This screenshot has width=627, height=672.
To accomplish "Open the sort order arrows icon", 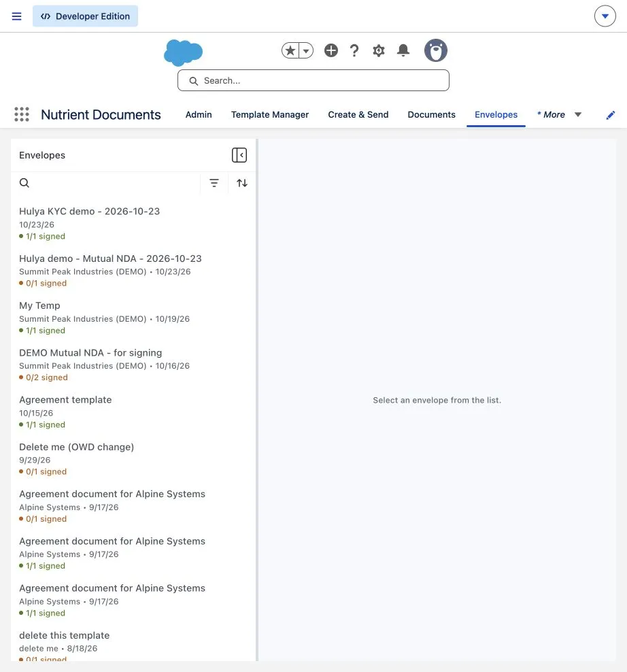I will point(241,183).
